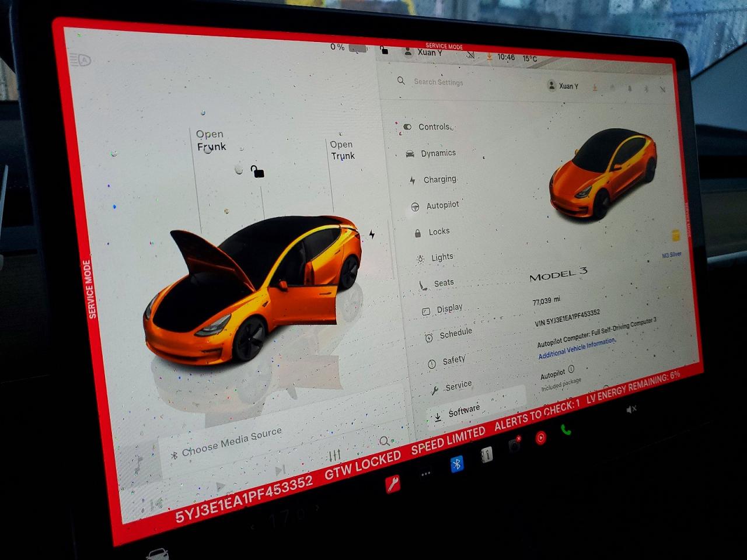Skip to next track in media player

coord(281,470)
